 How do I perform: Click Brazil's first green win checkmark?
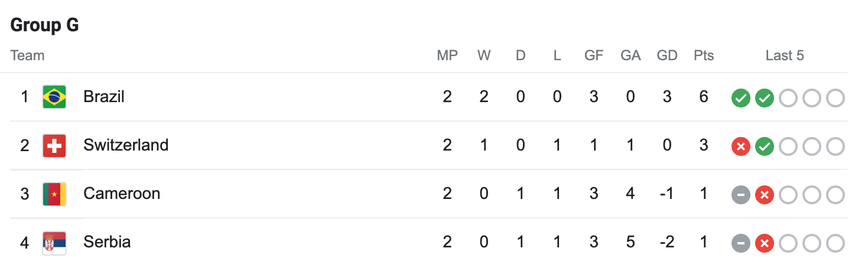[x=740, y=98]
